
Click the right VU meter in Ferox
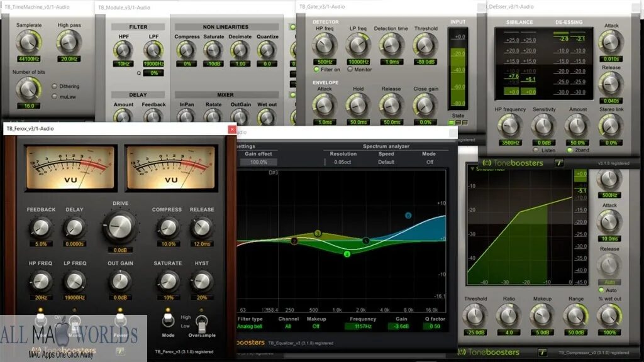171,167
